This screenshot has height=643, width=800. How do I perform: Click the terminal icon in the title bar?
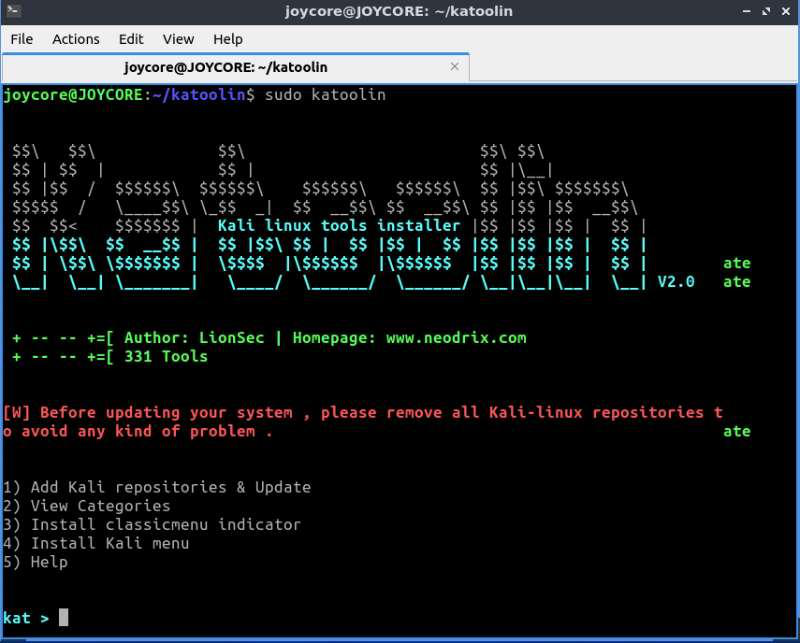(14, 10)
